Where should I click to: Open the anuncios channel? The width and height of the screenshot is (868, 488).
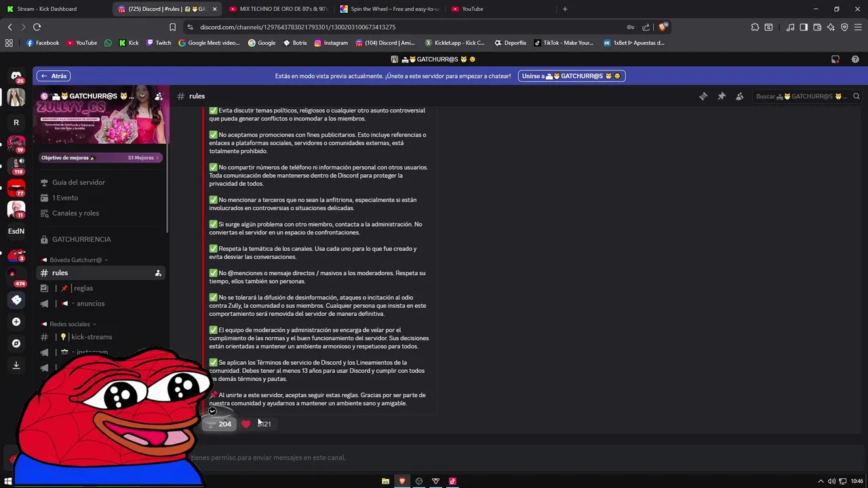click(x=100, y=304)
